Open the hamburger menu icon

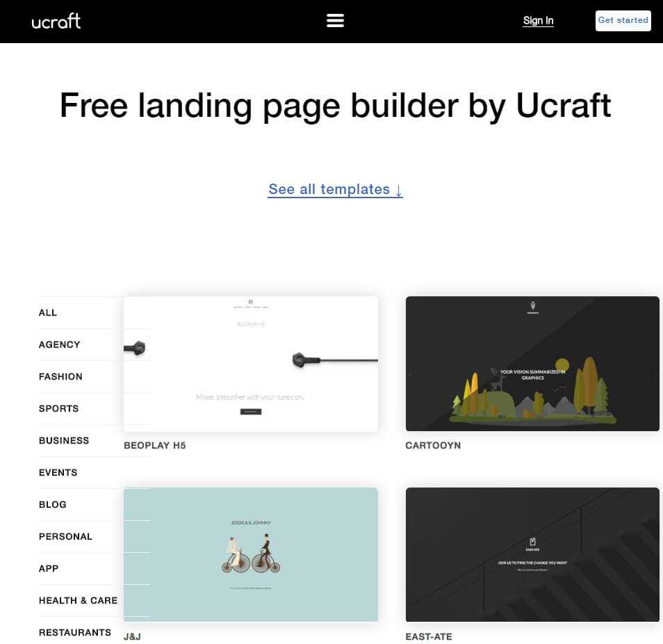click(x=335, y=20)
